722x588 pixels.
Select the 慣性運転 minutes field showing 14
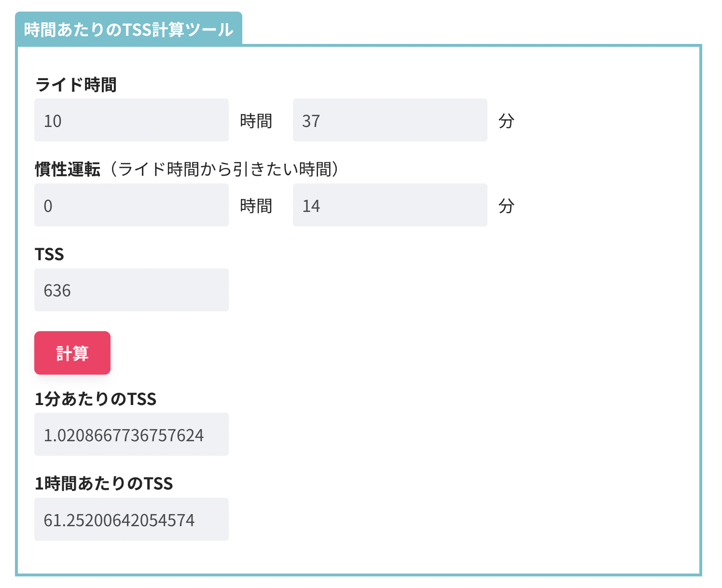point(390,205)
